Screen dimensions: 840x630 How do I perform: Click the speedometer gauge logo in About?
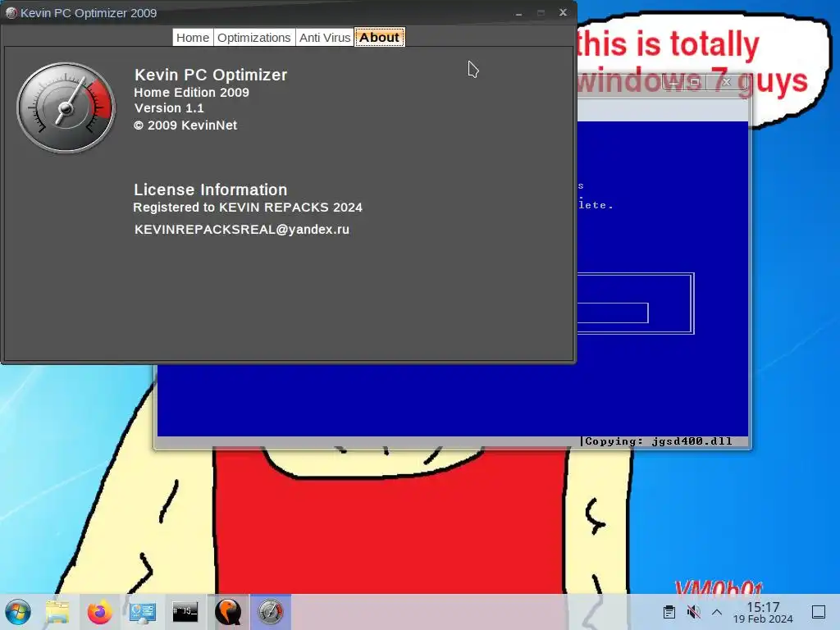[x=66, y=107]
